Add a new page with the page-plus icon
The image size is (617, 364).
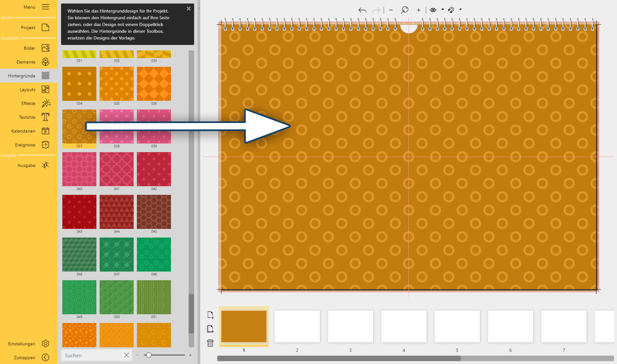[x=210, y=315]
